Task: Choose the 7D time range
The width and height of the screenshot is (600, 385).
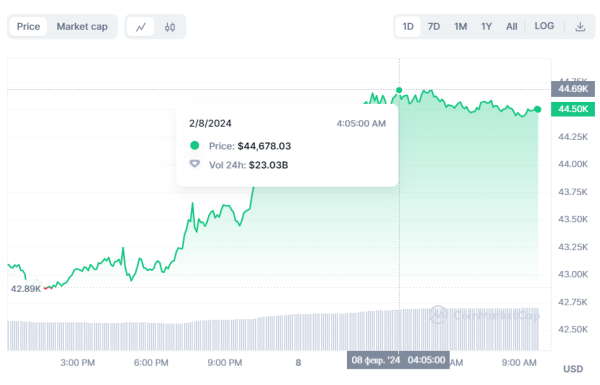Action: point(434,26)
